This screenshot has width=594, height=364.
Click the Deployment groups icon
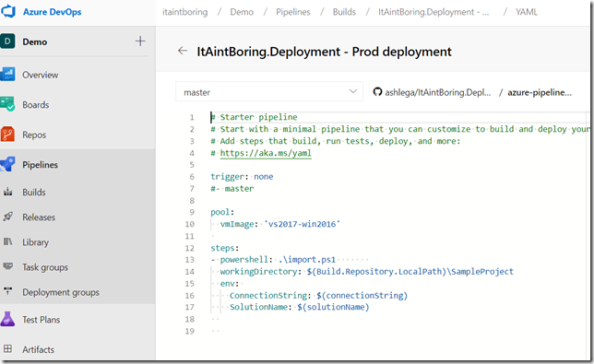8,292
